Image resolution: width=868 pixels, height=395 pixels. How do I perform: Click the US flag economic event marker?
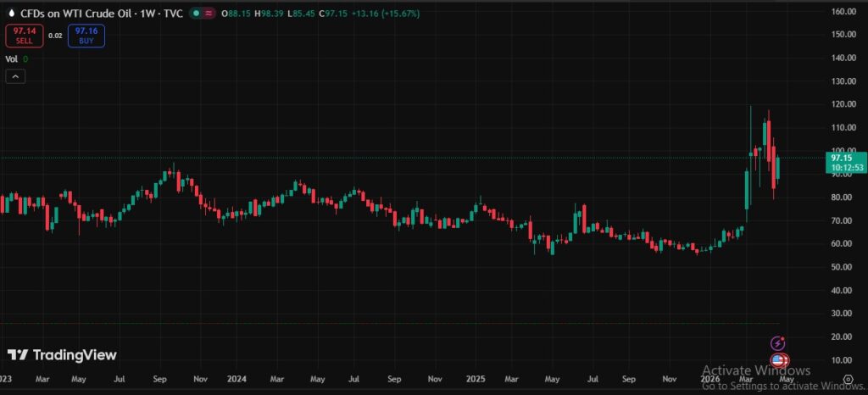[778, 361]
